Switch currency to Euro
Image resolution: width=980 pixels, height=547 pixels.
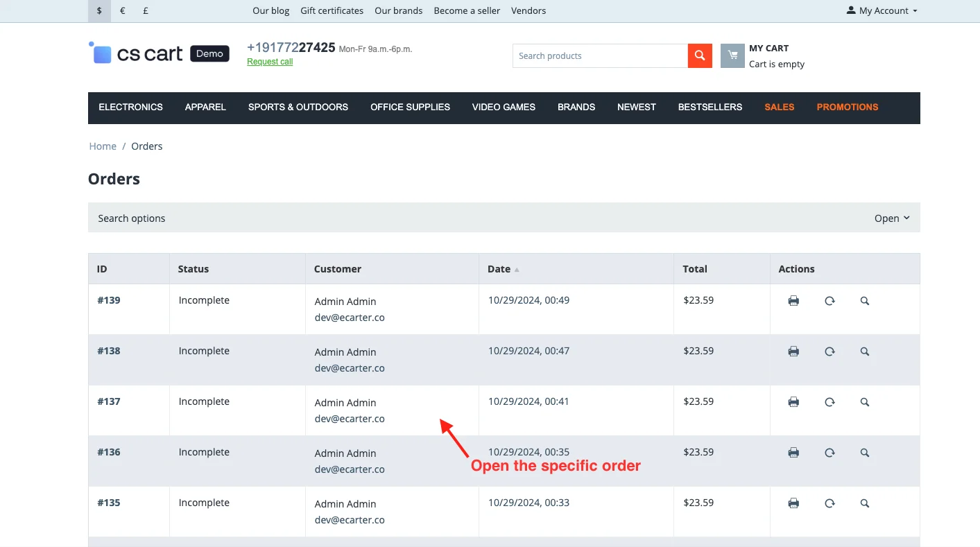pos(123,11)
